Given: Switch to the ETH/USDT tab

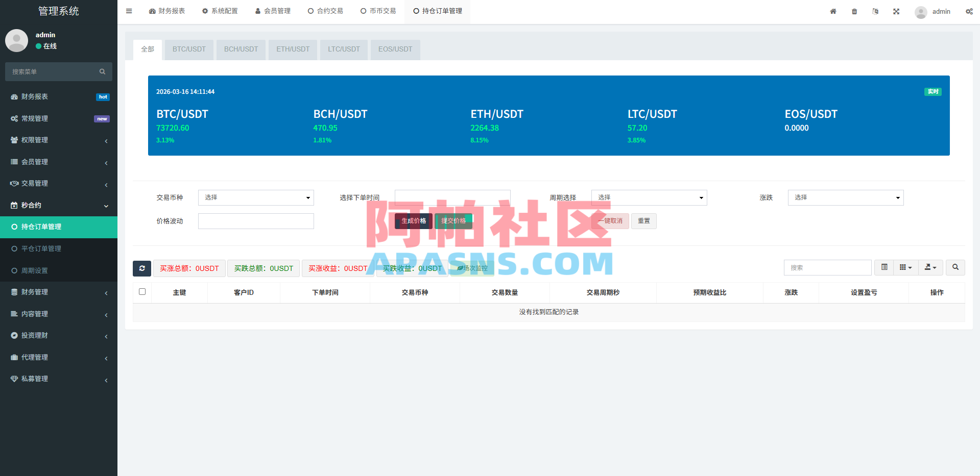Looking at the screenshot, I should click(293, 49).
